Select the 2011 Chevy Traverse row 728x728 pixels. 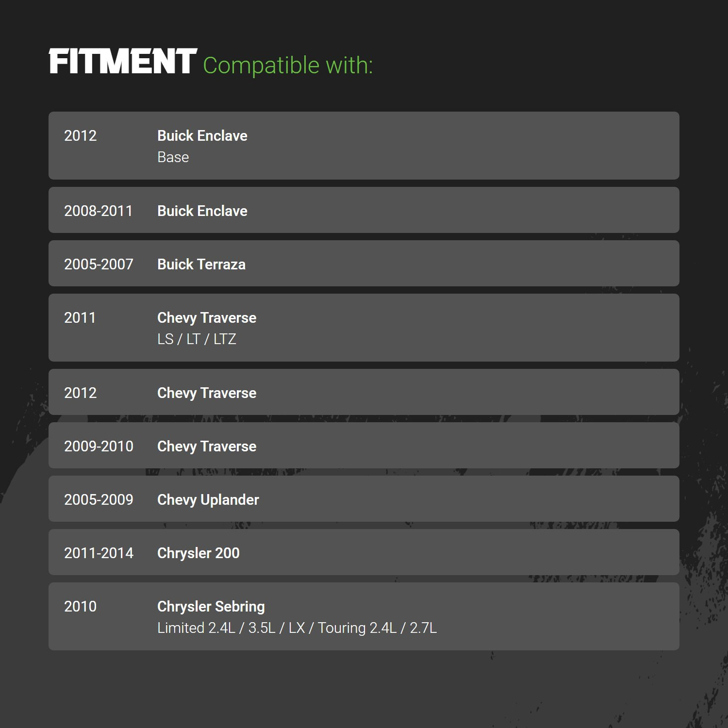pos(364,328)
